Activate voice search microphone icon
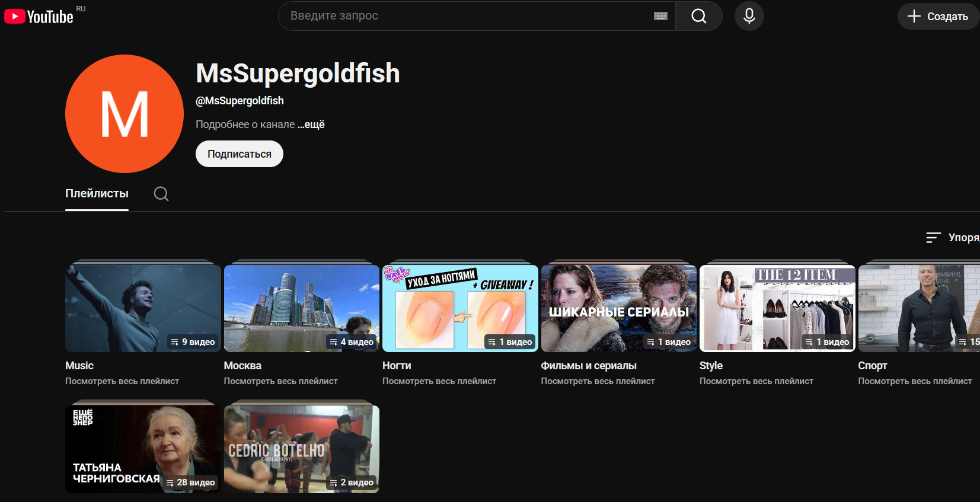This screenshot has height=502, width=980. click(749, 16)
